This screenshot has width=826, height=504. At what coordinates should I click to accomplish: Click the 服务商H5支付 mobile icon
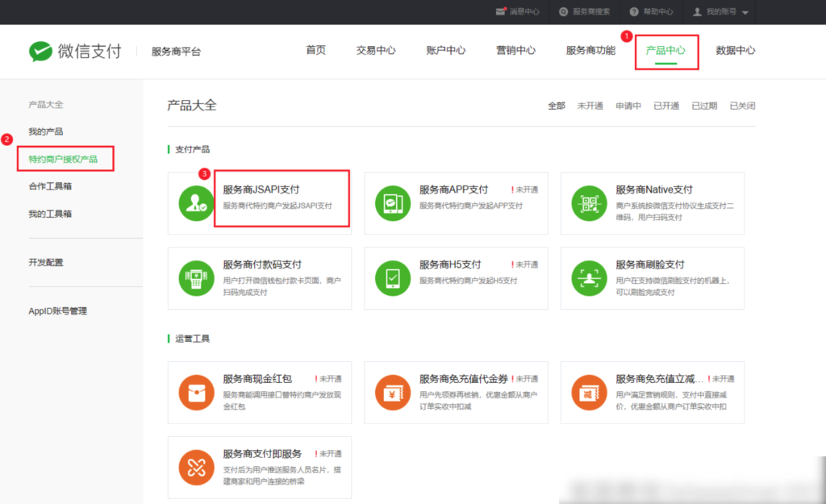[393, 278]
